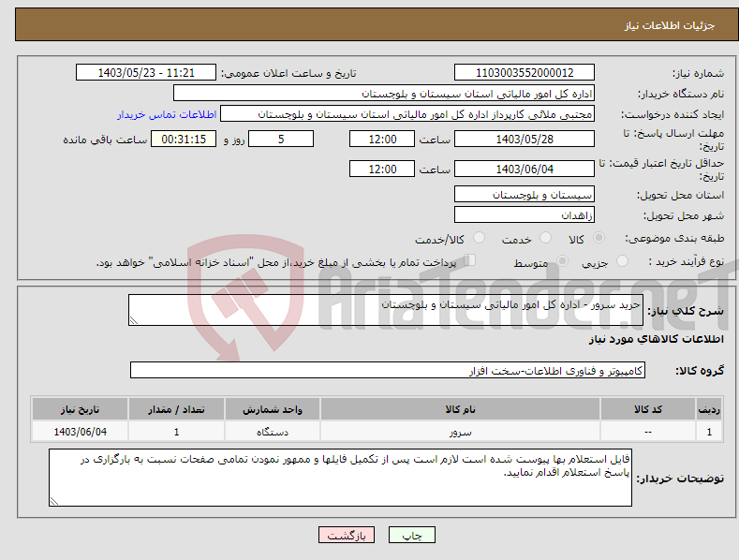Click the تاریخ نیاز column header

click(81, 409)
